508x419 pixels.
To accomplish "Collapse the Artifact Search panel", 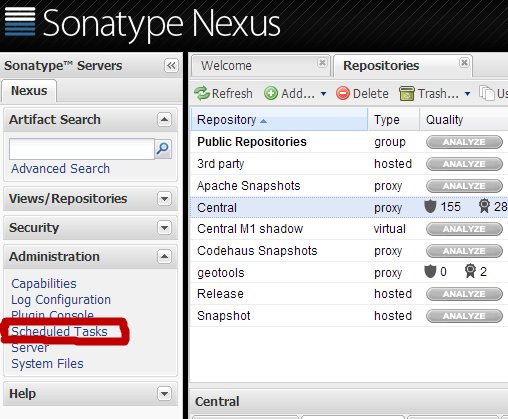I will (x=164, y=119).
